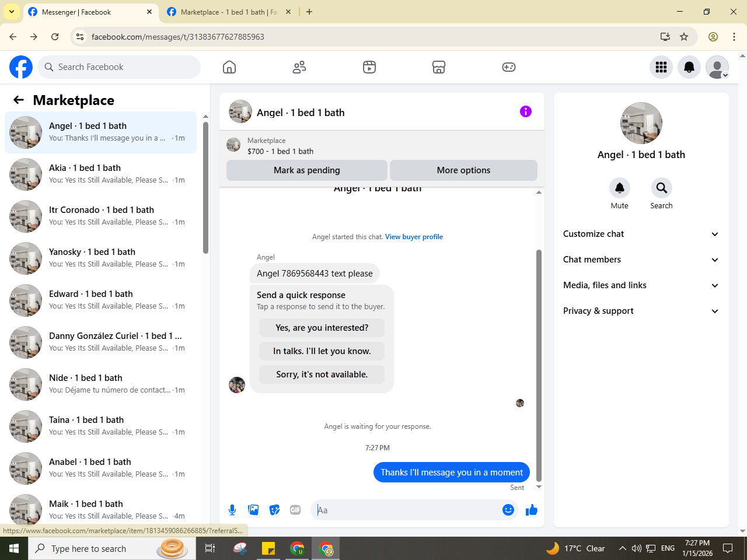Viewport: 747px width, 560px height.
Task: Open Chrome tab search dropdown arrow
Action: (x=12, y=12)
